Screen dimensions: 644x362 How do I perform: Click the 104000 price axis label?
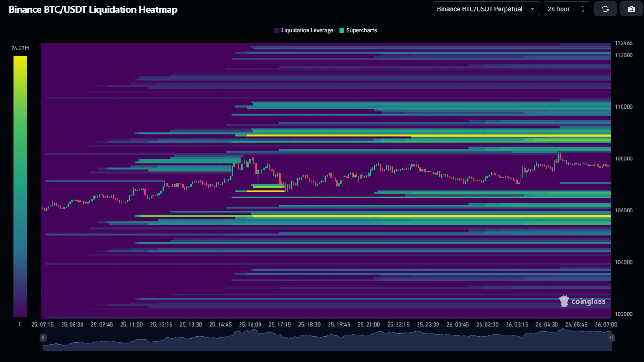point(623,262)
